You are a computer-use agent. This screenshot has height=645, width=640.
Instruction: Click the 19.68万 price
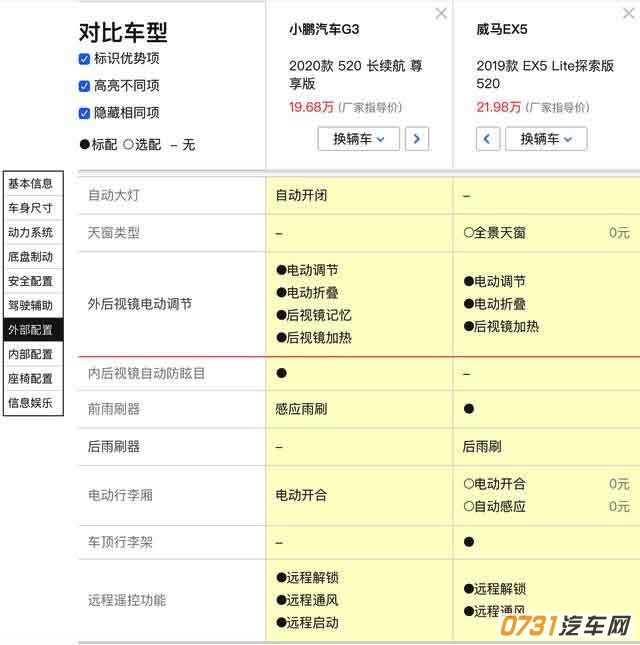point(311,107)
